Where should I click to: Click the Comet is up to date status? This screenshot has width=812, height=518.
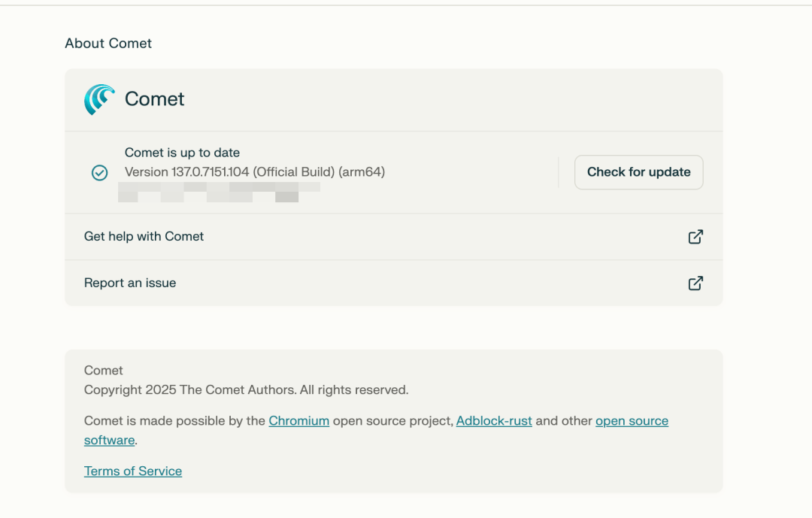(182, 153)
